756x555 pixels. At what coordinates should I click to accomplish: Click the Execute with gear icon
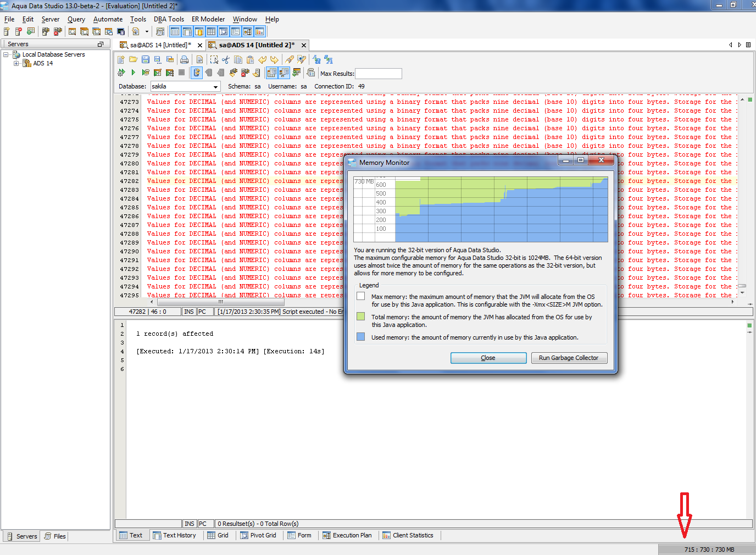tap(120, 72)
